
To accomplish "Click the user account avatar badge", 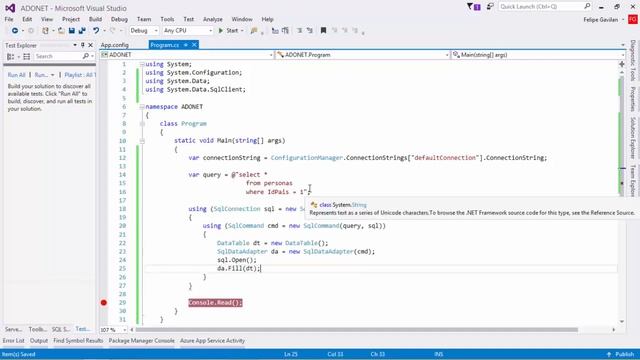I will (x=633, y=20).
